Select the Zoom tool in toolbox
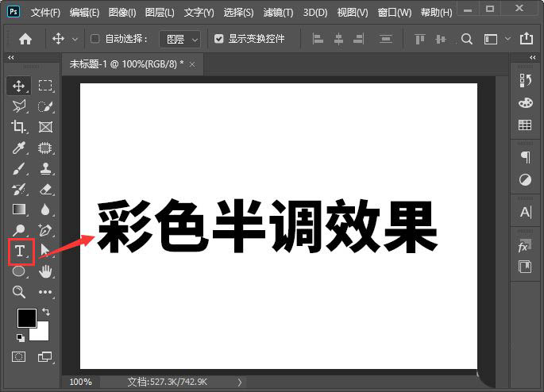544x392 pixels. pyautogui.click(x=19, y=292)
